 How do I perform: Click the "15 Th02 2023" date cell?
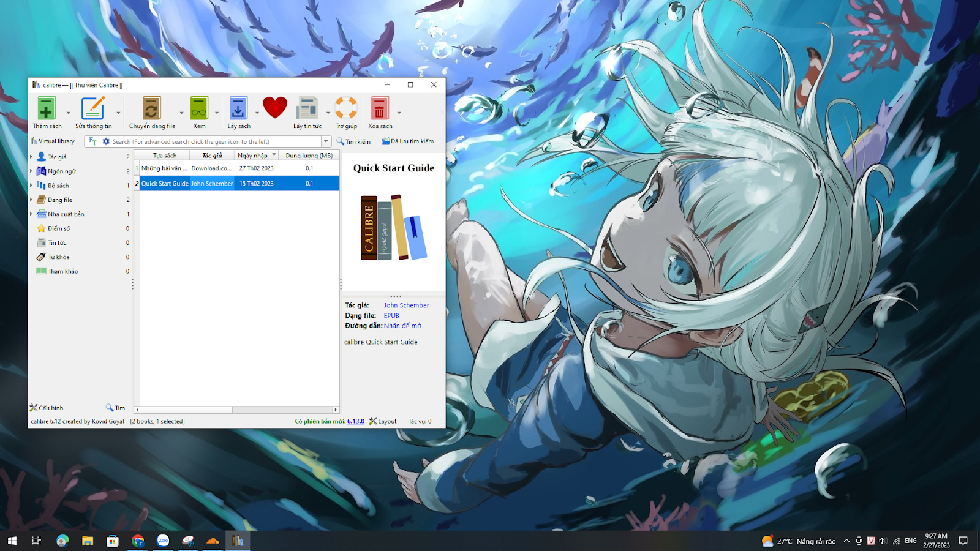click(257, 184)
